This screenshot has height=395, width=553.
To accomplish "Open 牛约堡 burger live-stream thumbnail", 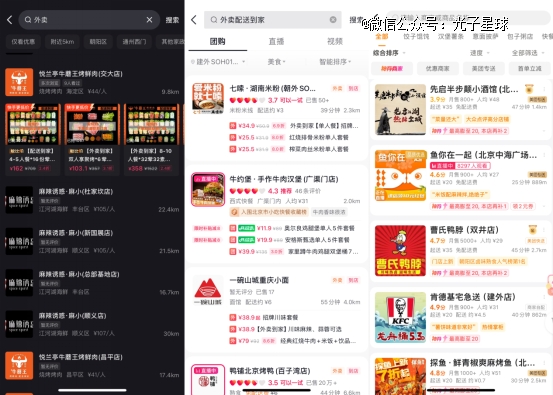I will (208, 189).
